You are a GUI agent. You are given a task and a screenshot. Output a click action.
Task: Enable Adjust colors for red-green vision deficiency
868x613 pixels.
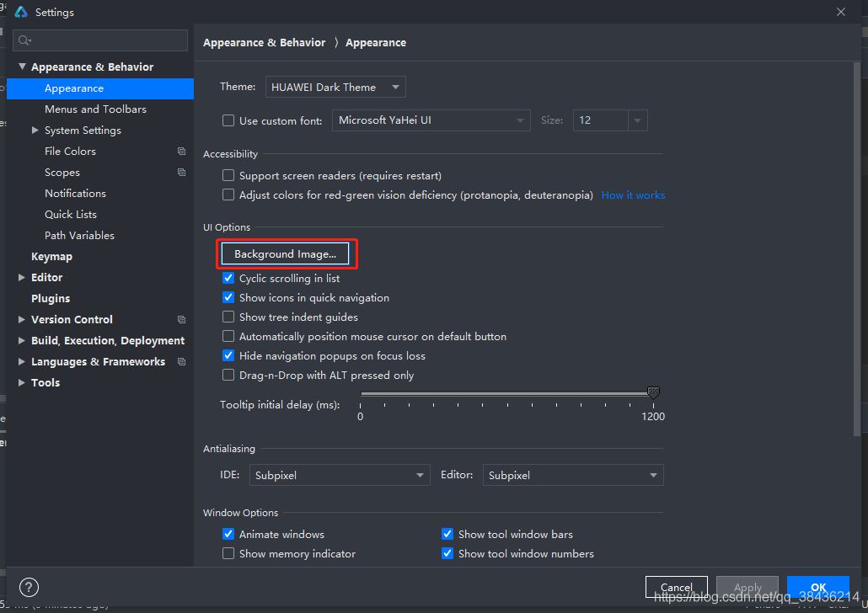click(228, 195)
